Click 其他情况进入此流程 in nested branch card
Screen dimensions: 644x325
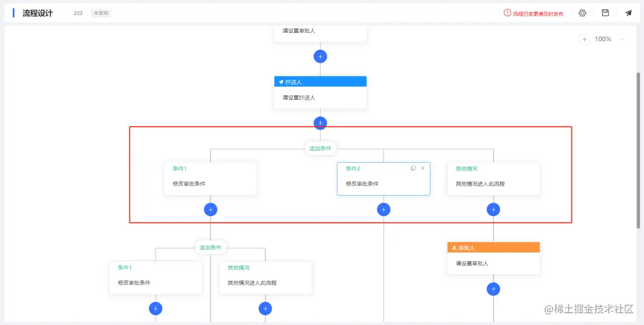[252, 283]
